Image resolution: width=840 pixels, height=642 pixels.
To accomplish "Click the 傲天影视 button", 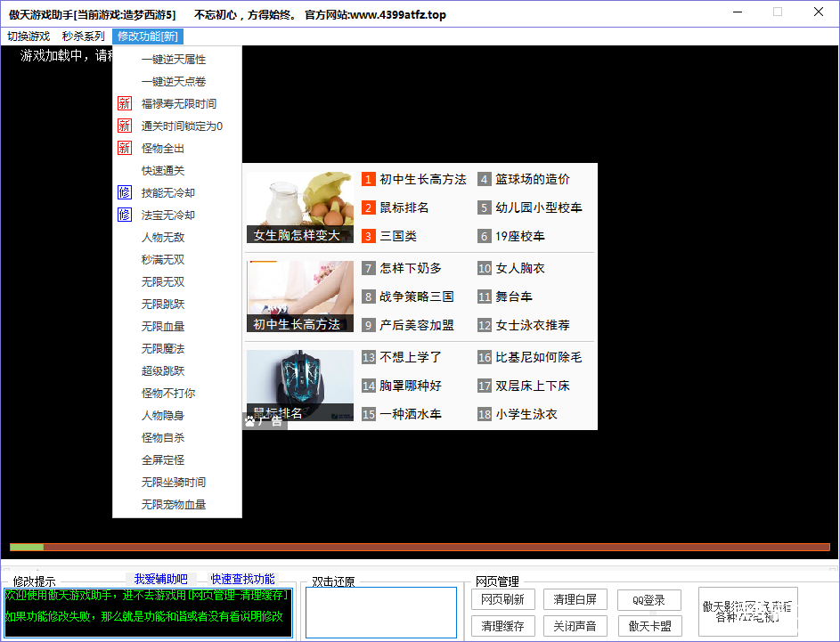I will click(748, 612).
